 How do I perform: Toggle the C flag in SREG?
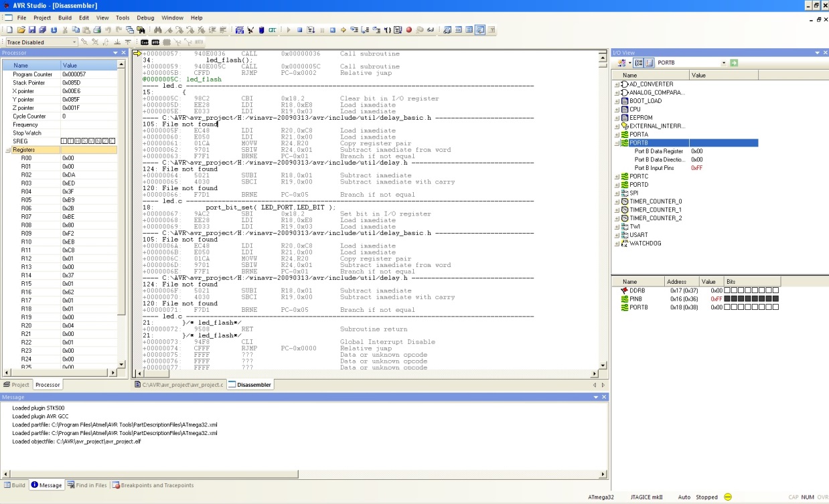pos(112,141)
